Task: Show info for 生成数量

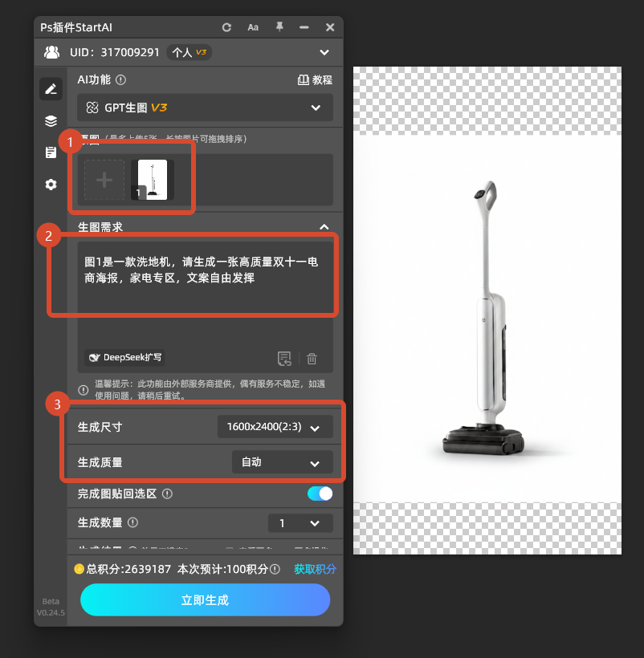Action: click(132, 522)
